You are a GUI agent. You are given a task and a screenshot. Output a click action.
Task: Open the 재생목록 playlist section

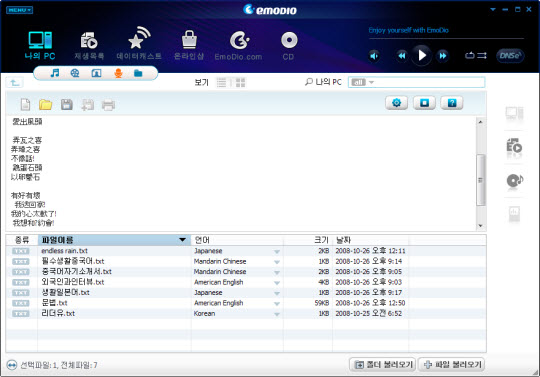tap(89, 46)
